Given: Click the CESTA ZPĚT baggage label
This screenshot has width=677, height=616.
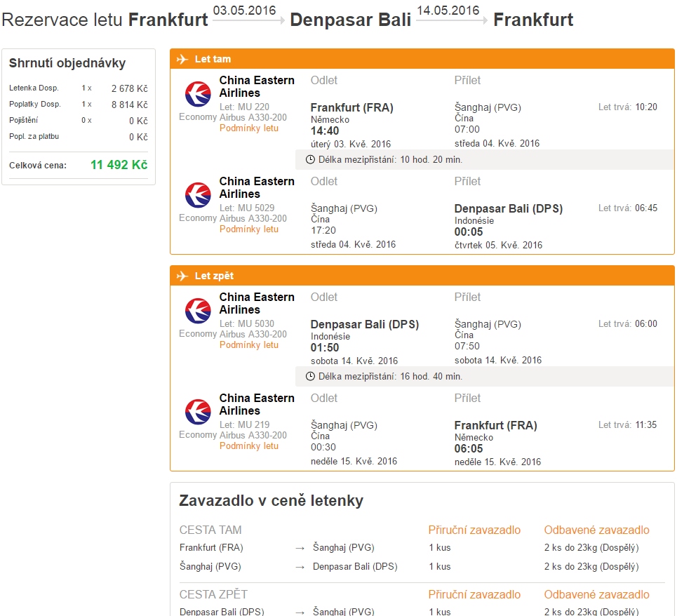Looking at the screenshot, I should (214, 594).
